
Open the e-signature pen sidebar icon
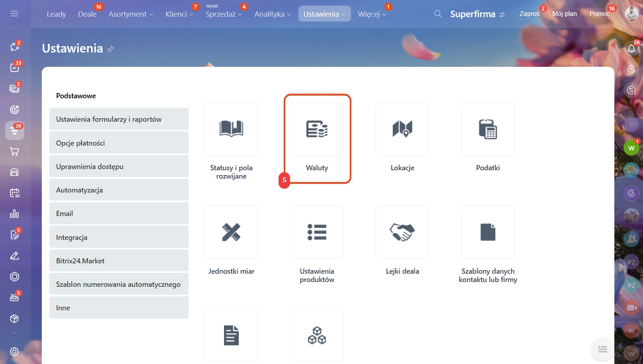(x=15, y=256)
